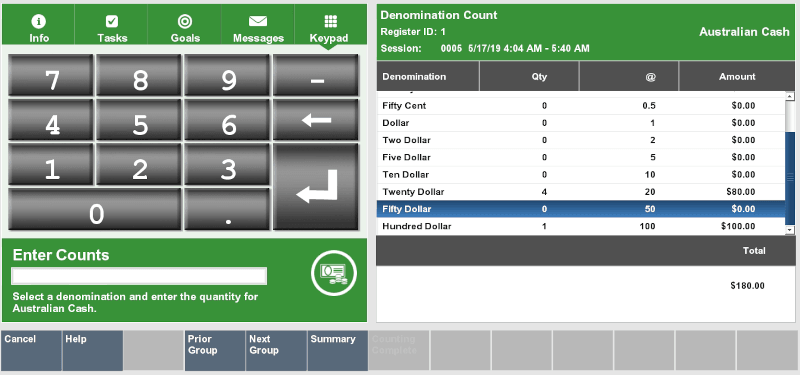
Task: Click the cash count round icon
Action: point(334,273)
